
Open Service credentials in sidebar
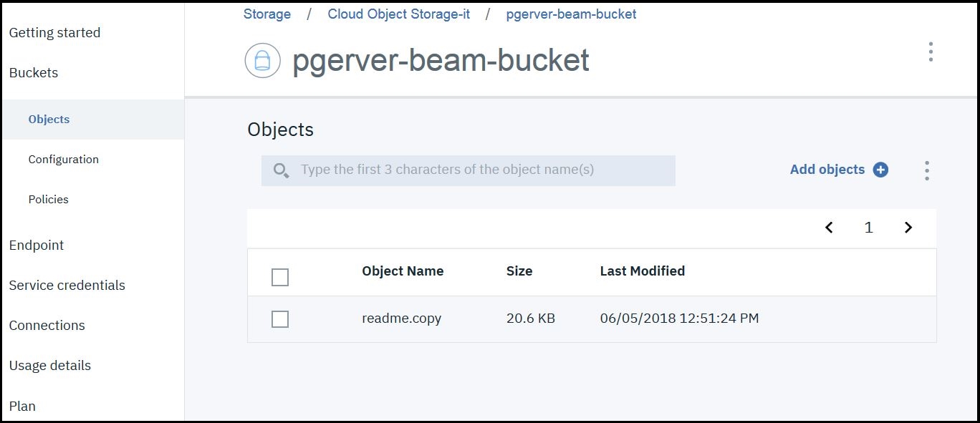click(x=67, y=285)
